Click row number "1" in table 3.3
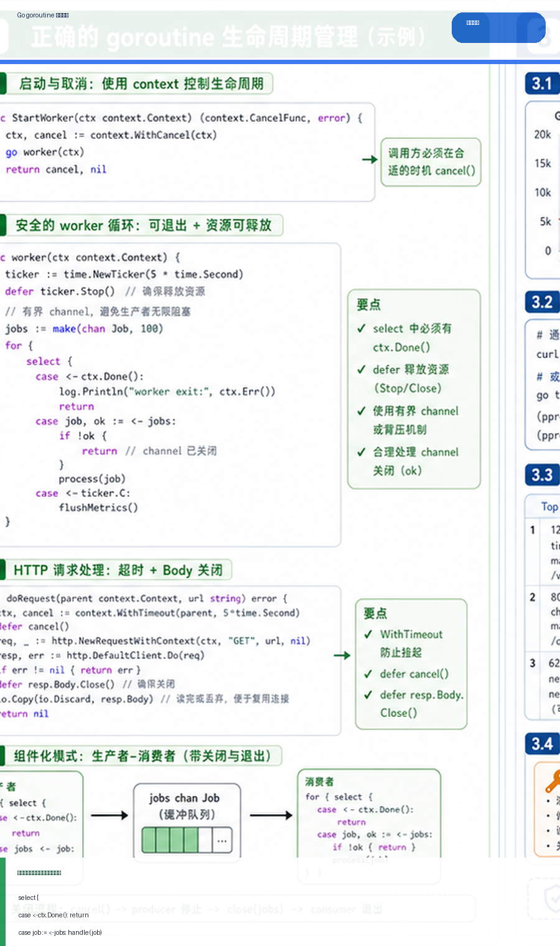This screenshot has width=560, height=946. [533, 530]
